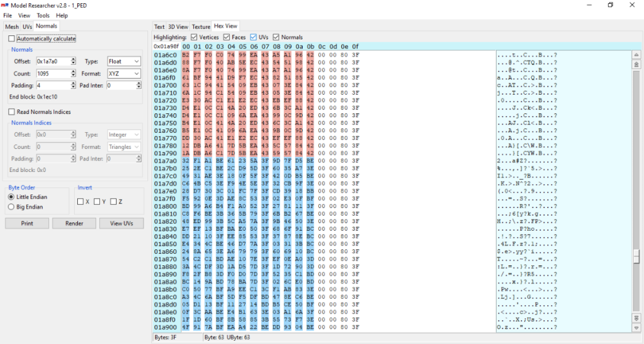Click the Pad Inter spinner arrows
Viewport: 644px width, 344px height.
137,85
